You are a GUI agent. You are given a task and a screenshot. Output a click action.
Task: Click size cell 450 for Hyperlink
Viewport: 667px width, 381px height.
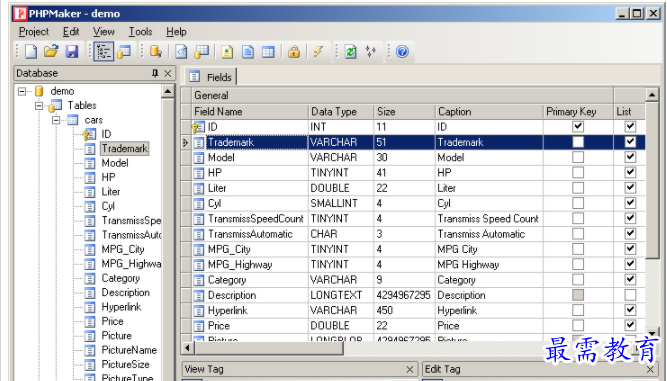click(405, 310)
